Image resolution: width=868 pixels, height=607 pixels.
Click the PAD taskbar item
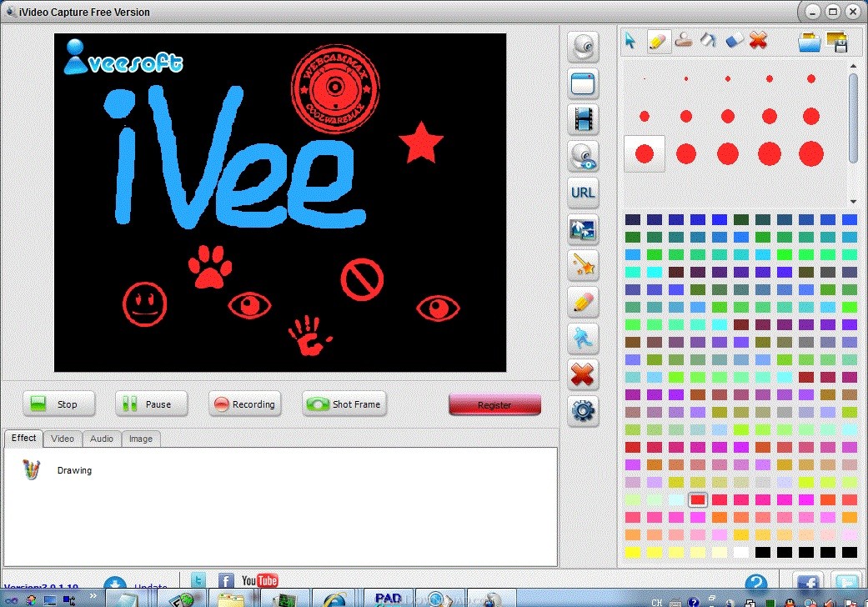click(x=388, y=599)
